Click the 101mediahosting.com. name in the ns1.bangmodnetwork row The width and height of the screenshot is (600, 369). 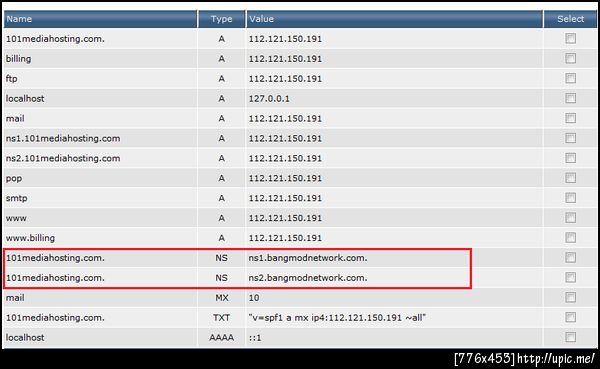(55, 258)
